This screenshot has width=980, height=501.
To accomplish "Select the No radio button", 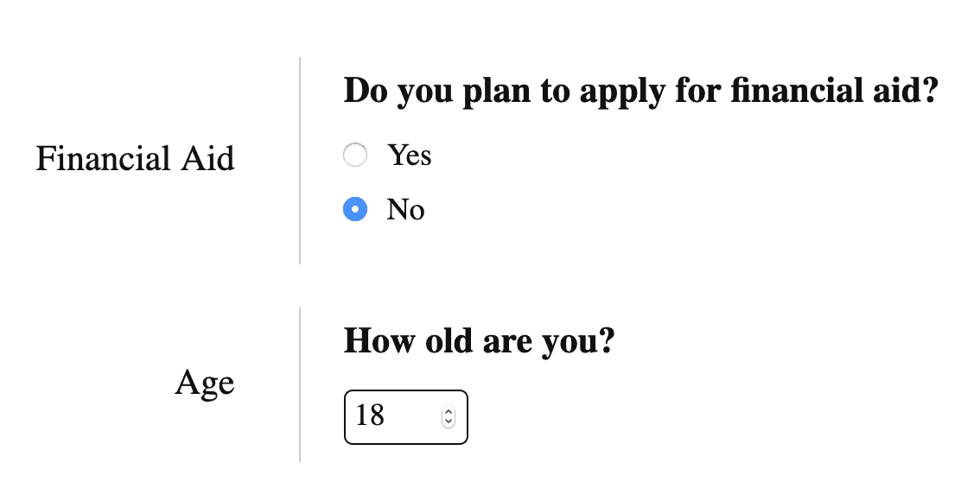I will pos(355,210).
